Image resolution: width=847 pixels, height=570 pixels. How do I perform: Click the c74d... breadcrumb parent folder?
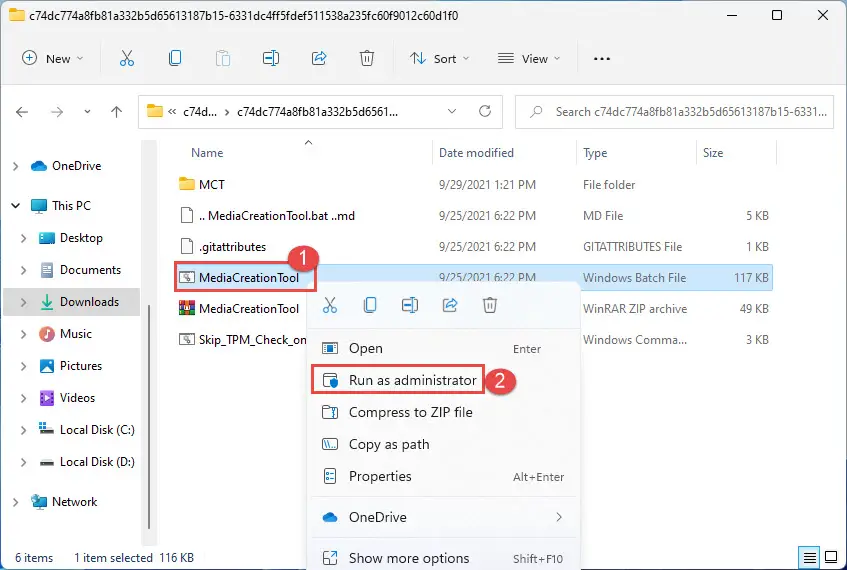point(200,112)
